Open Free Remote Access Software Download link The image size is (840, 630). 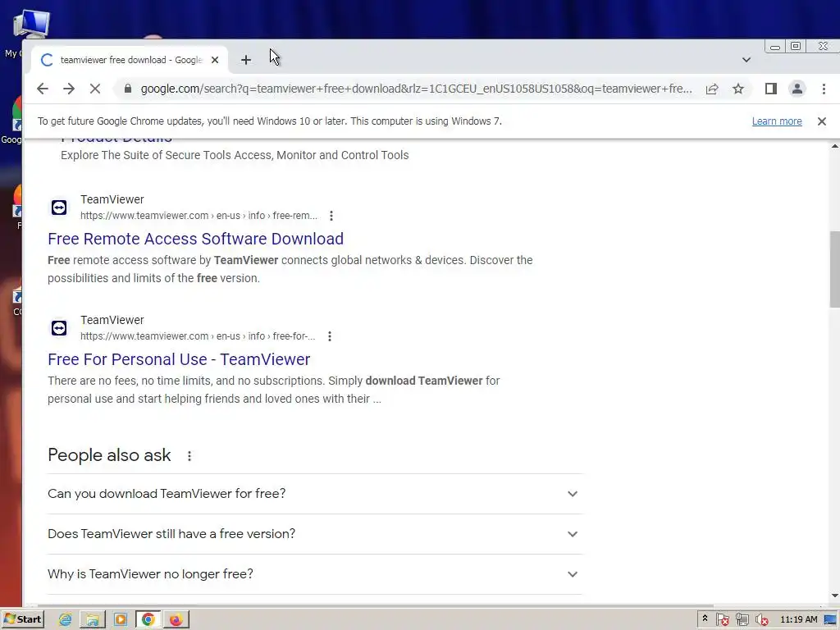[x=195, y=239]
